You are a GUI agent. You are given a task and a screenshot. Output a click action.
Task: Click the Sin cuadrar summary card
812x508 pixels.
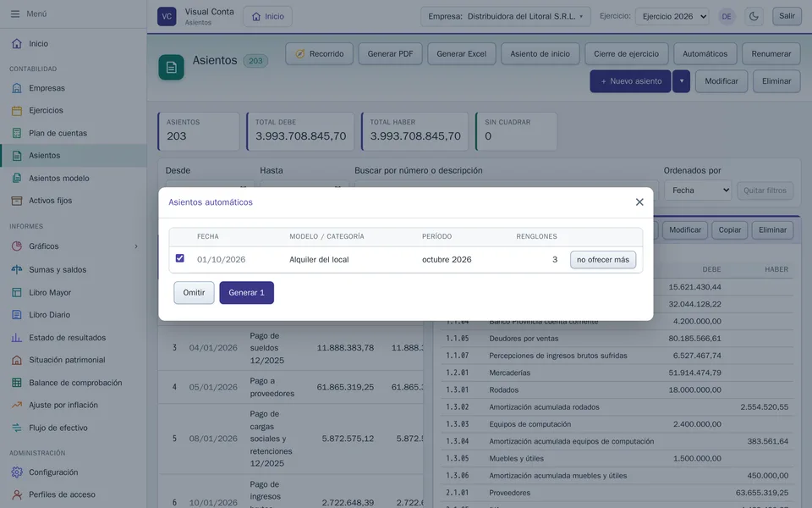tap(516, 132)
